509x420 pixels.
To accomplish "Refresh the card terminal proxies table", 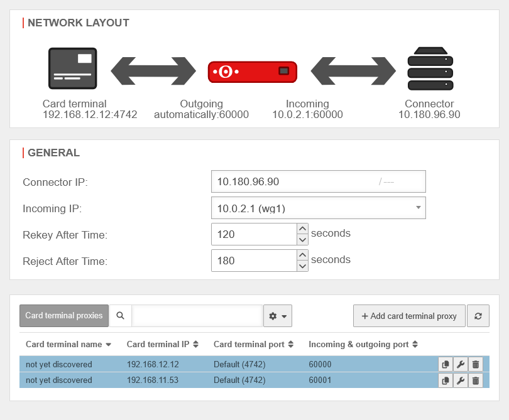I will tap(478, 316).
